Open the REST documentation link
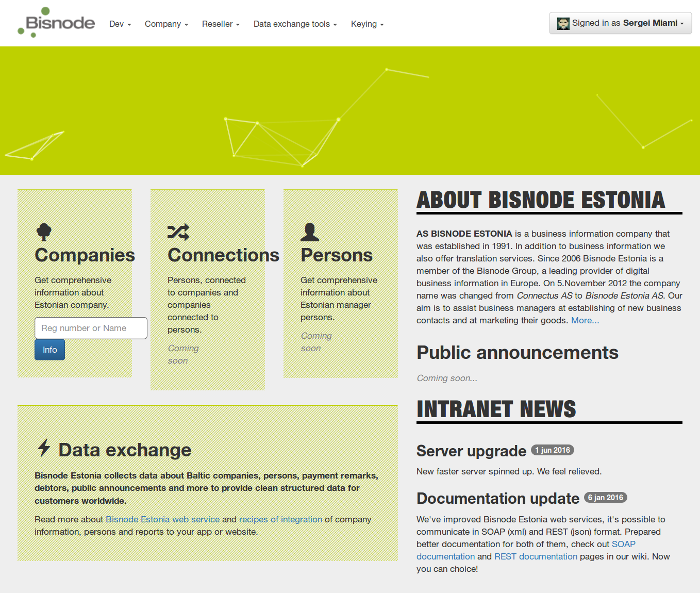 (x=536, y=556)
